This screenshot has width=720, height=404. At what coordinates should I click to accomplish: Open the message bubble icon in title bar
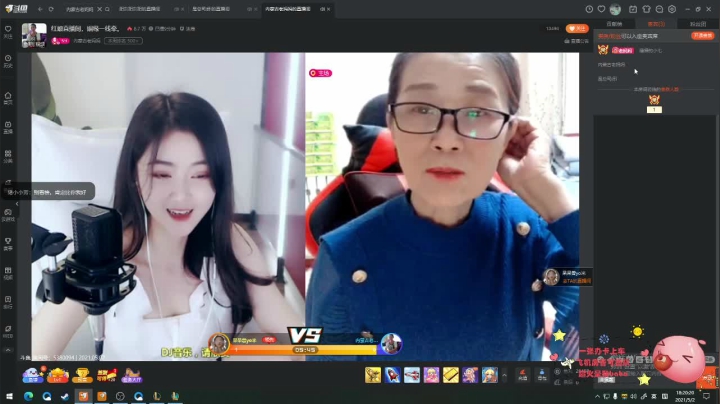tap(659, 9)
